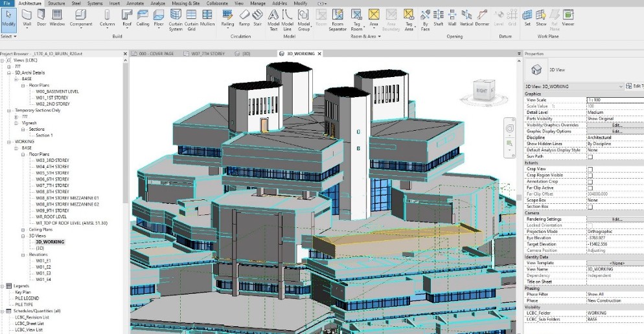Enable the Crop View checkbox
This screenshot has width=644, height=334.
tap(590, 168)
